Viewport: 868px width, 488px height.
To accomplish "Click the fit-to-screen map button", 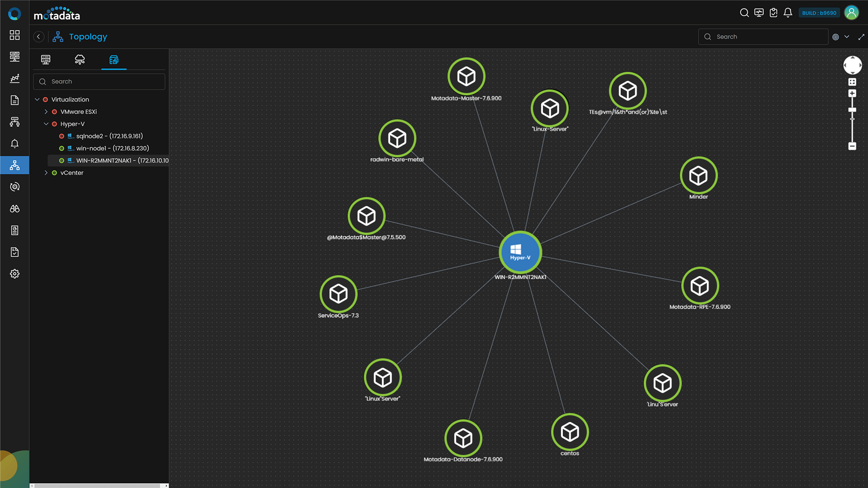I will coord(852,82).
